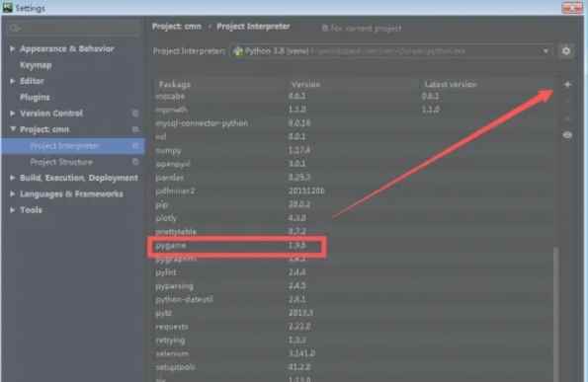The width and height of the screenshot is (588, 382).
Task: Click the search magnifier icon in settings
Action: [15, 28]
